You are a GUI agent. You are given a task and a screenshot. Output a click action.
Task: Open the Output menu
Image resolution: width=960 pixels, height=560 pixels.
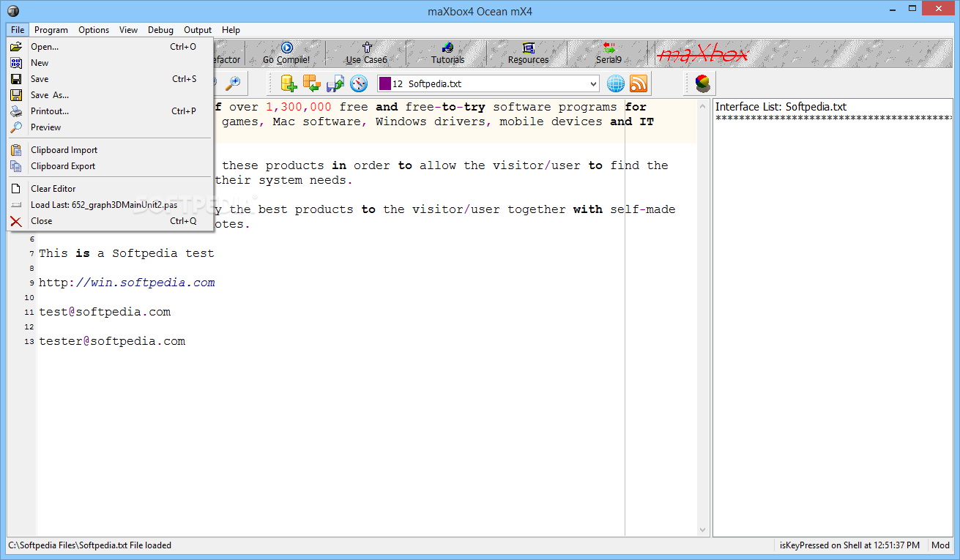point(198,30)
